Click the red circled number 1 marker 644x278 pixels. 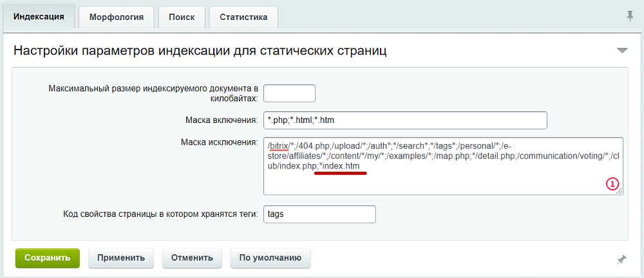point(612,184)
